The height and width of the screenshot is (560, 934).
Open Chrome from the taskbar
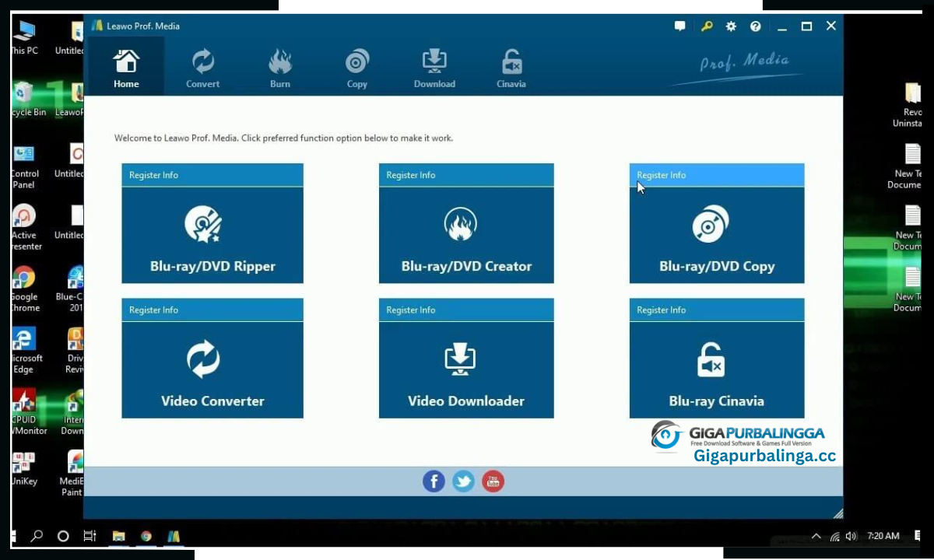(x=146, y=536)
